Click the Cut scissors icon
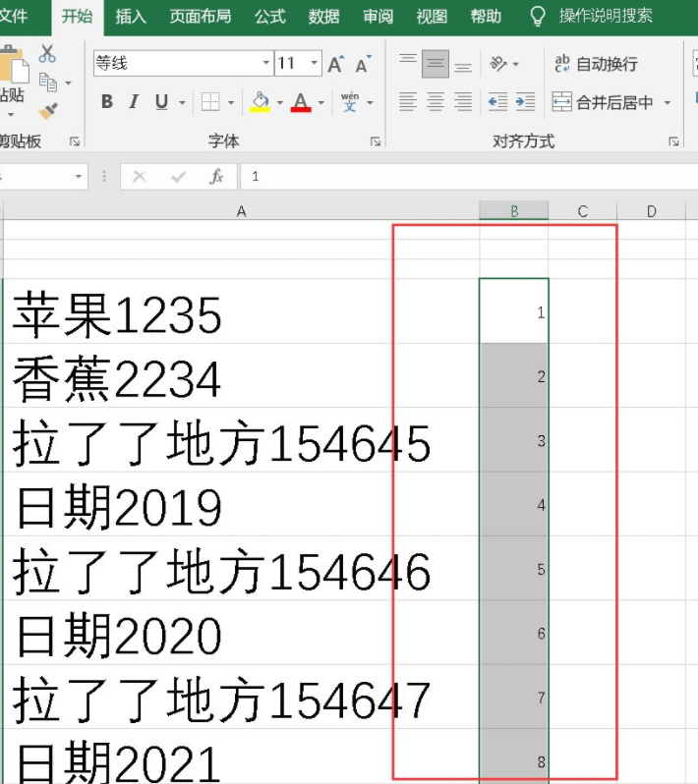Viewport: 698px width, 784px height. (x=47, y=53)
